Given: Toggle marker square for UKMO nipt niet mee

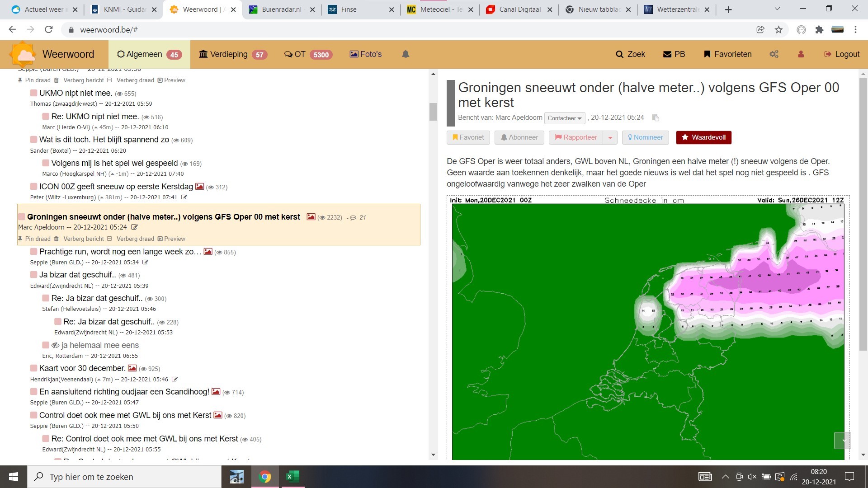Looking at the screenshot, I should (34, 93).
